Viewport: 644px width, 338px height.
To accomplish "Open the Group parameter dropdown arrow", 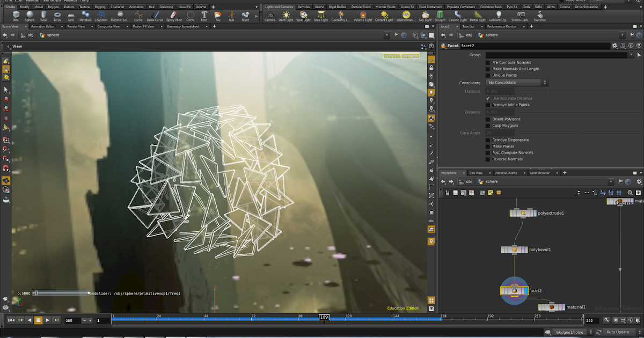I will pyautogui.click(x=632, y=54).
